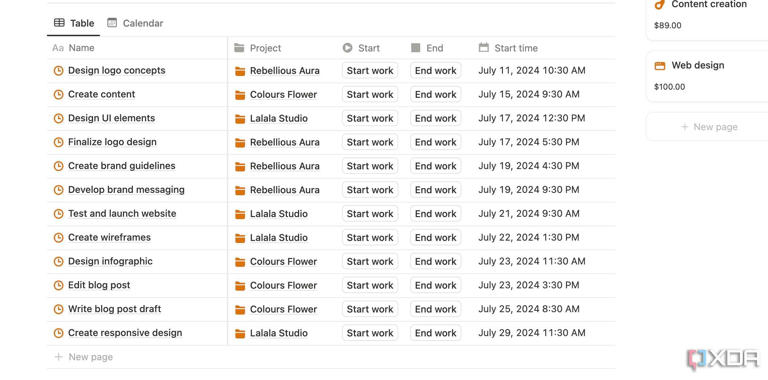Screen dimensions: 768x380
Task: Start work on Edit blog post
Action: [x=370, y=285]
